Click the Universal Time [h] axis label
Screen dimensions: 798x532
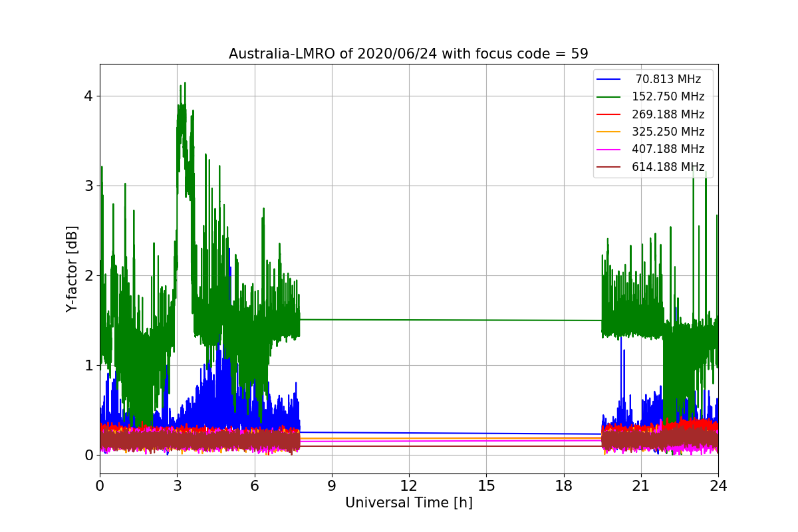(408, 503)
